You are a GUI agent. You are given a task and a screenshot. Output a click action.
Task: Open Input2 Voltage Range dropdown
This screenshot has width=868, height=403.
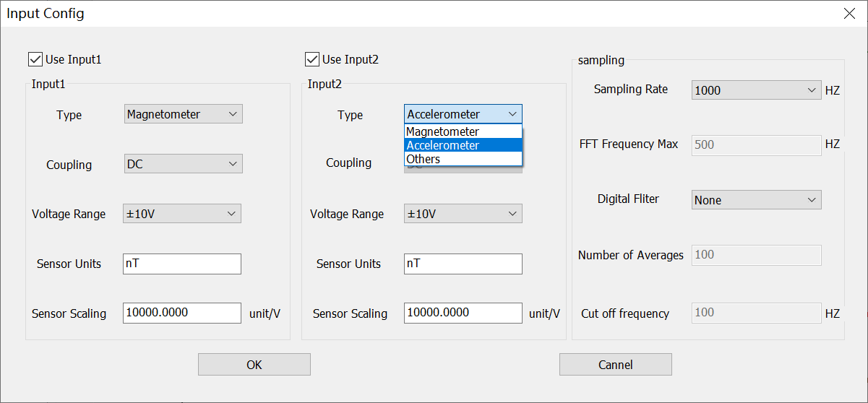(x=463, y=214)
